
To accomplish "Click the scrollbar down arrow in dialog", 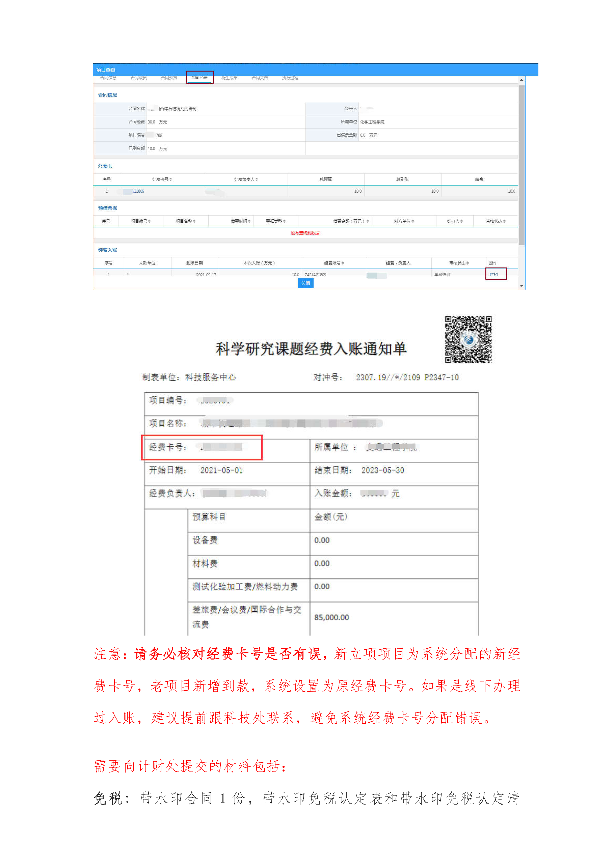I will (522, 286).
